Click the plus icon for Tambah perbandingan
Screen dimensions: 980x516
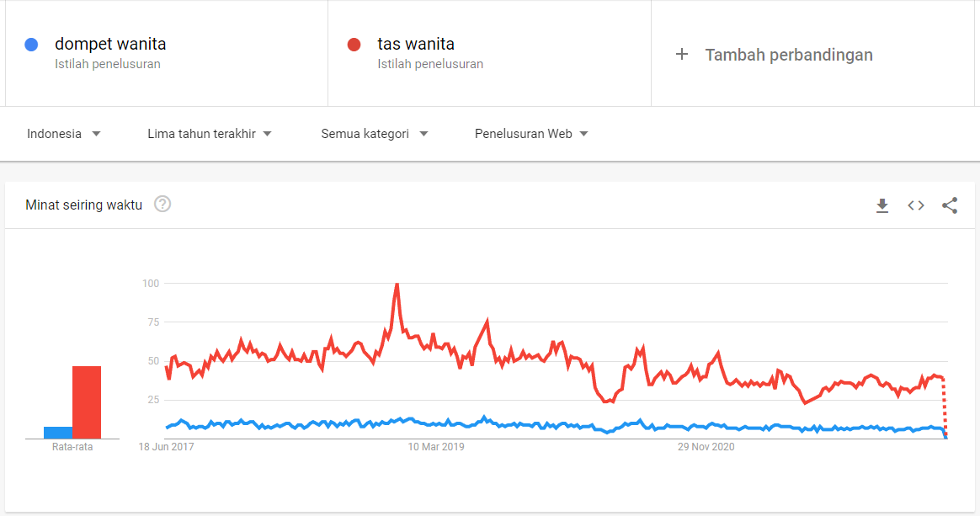682,55
